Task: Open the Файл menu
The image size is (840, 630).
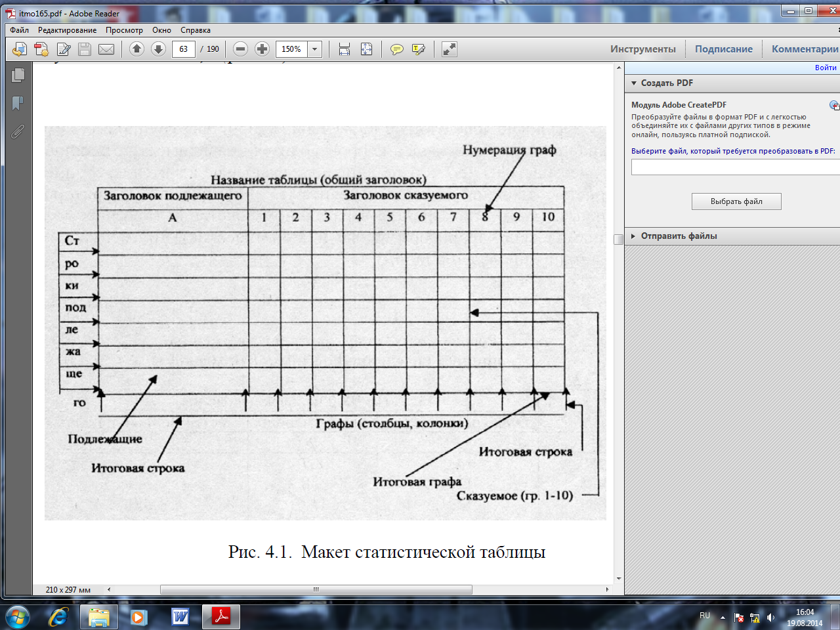Action: 20,30
